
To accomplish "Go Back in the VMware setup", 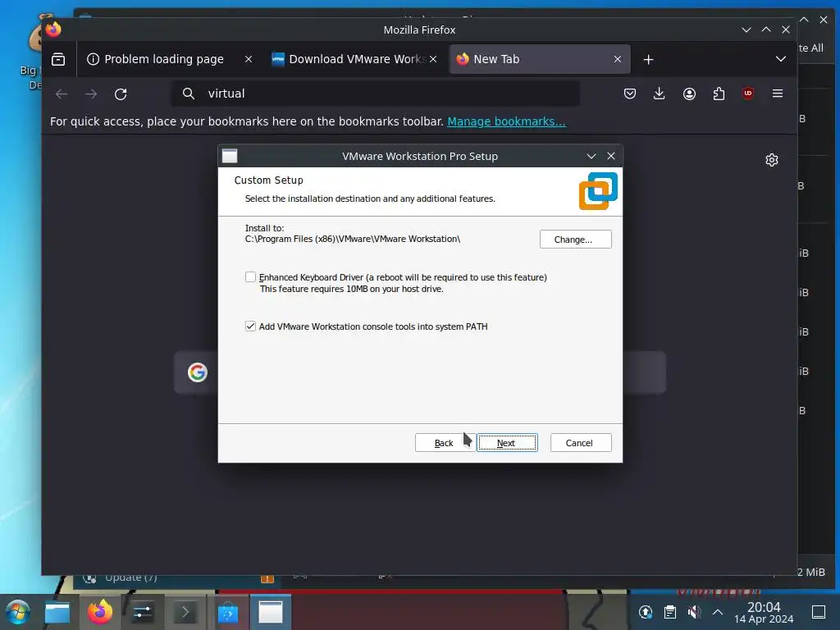I will point(444,443).
